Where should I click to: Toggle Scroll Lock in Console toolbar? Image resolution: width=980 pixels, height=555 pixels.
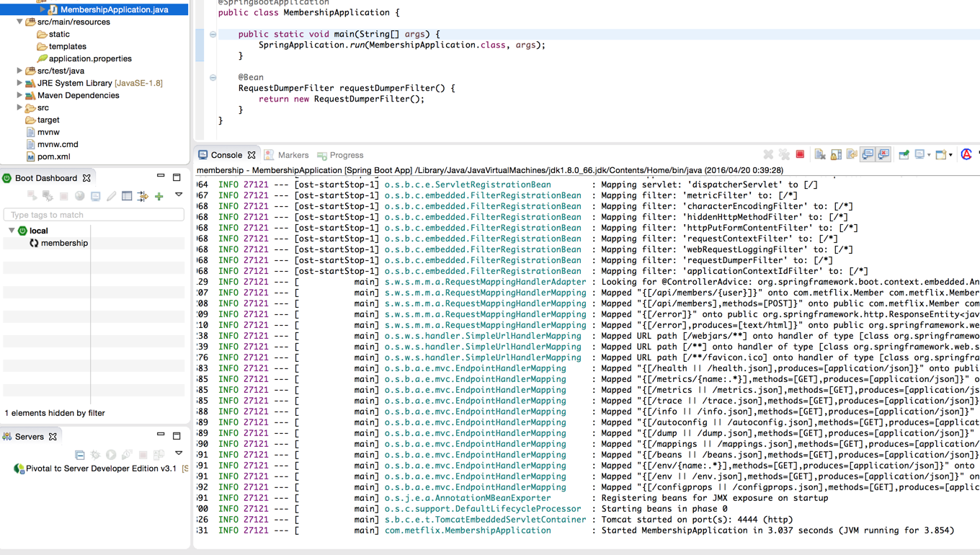tap(836, 154)
